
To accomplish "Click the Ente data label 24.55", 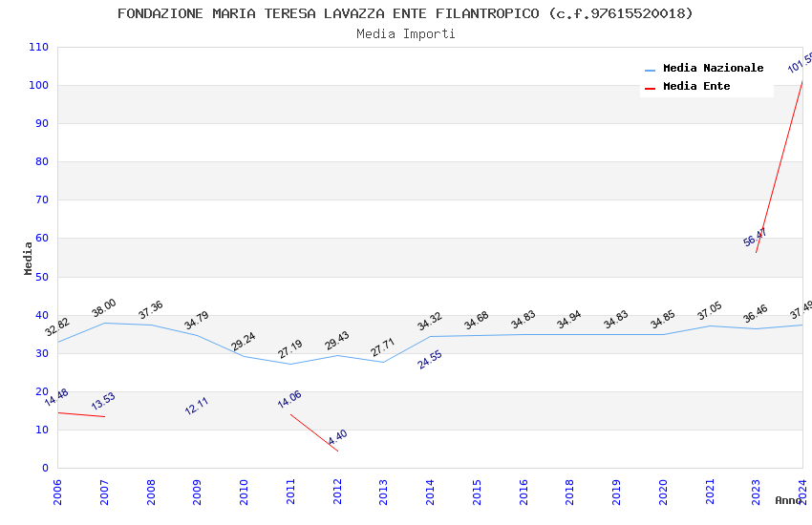I will point(430,360).
